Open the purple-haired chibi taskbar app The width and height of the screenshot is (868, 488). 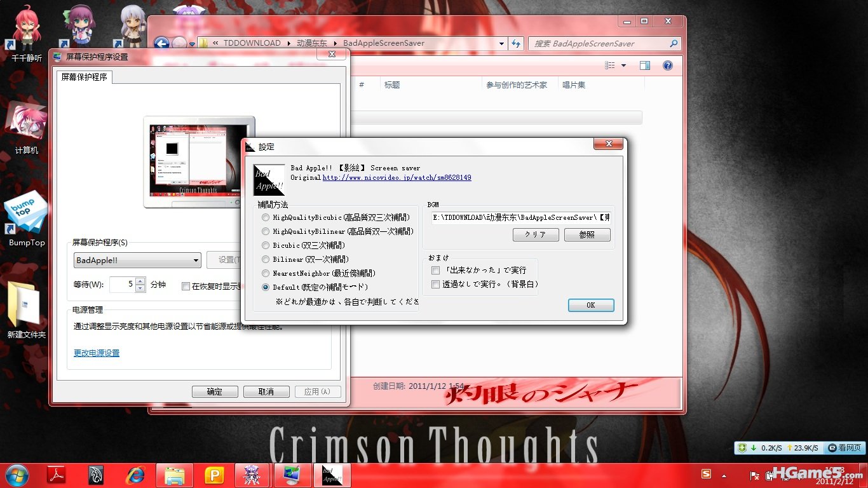tap(252, 475)
